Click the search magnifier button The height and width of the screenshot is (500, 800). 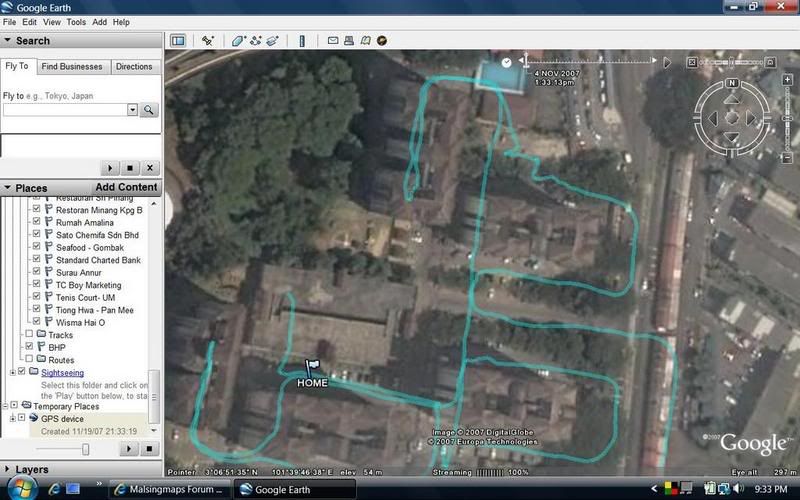pos(148,110)
